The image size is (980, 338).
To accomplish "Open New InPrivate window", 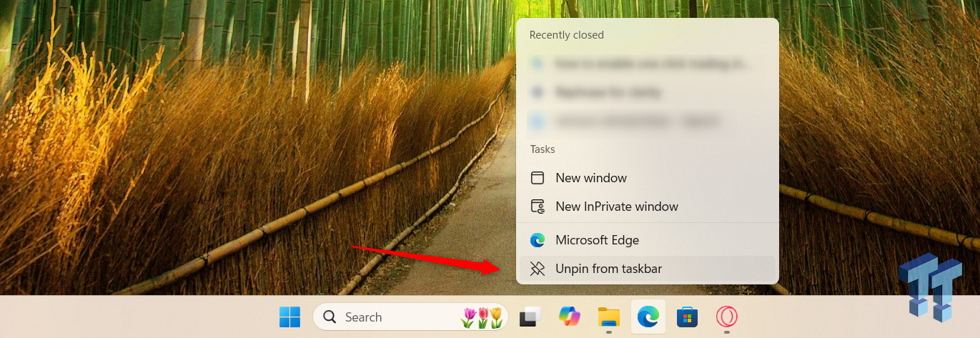I will (647, 207).
